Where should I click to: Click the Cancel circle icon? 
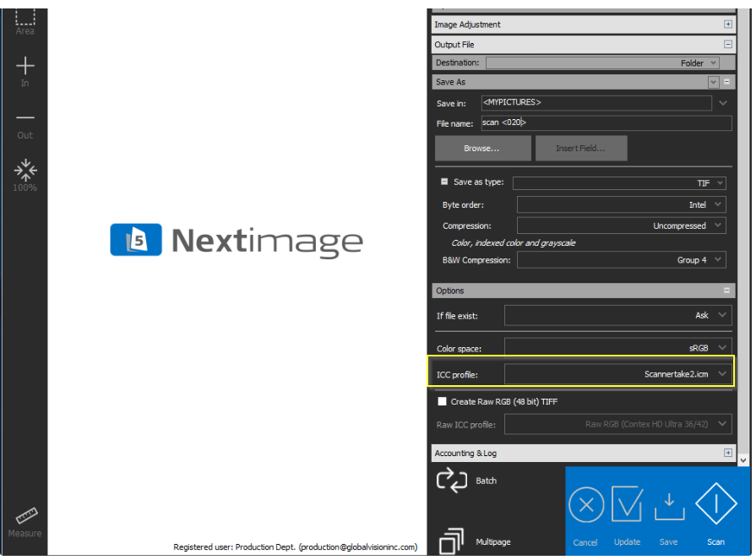pos(585,507)
